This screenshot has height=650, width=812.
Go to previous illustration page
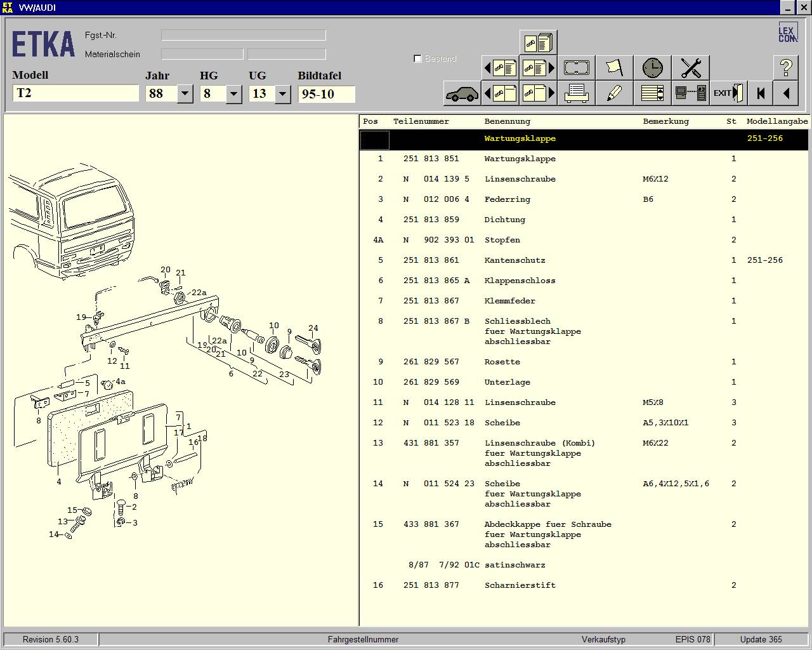[500, 93]
